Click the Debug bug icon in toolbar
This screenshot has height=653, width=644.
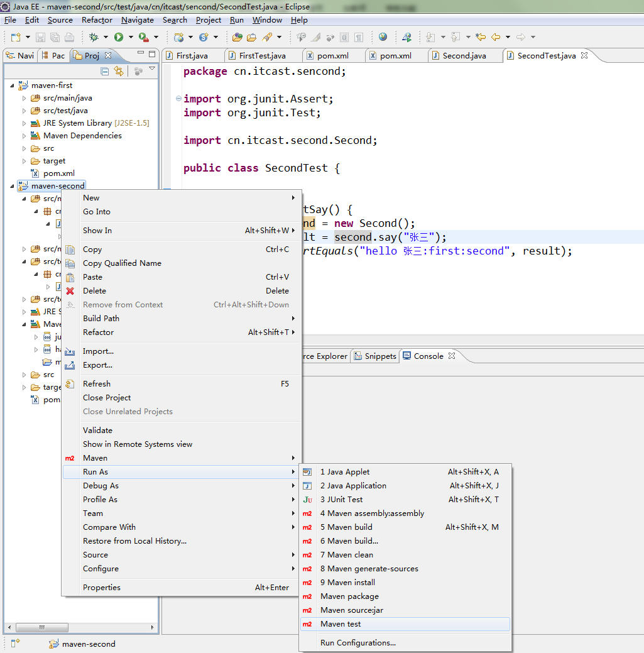point(94,37)
